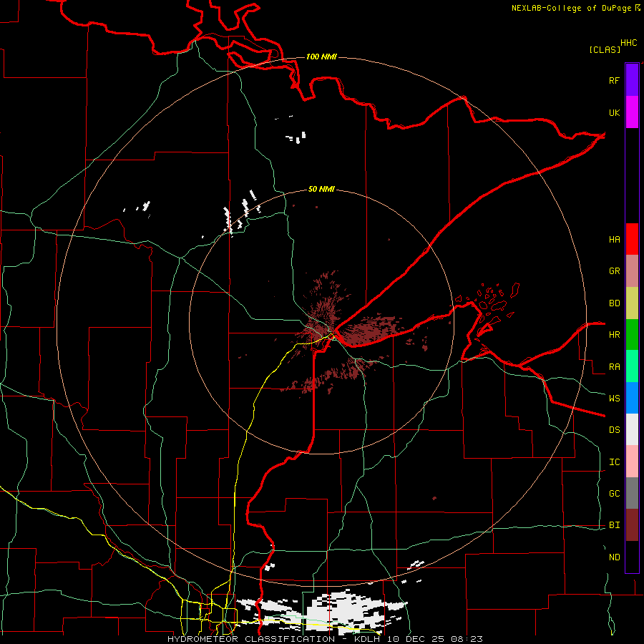
Task: Click the 'NEXLAB-College of DuPage' header text
Action: [x=571, y=8]
